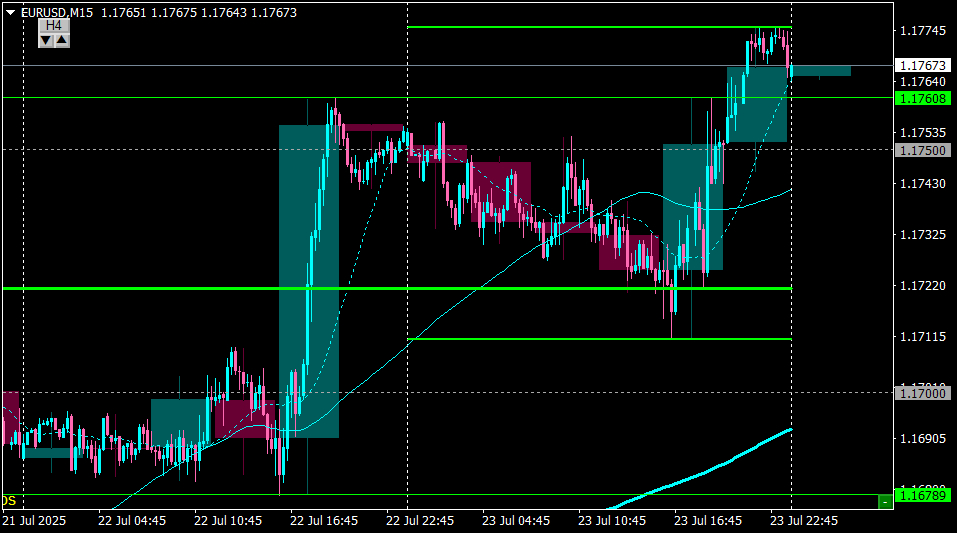Click the green minus button at chart corner
The width and height of the screenshot is (957, 533).
pos(885,502)
